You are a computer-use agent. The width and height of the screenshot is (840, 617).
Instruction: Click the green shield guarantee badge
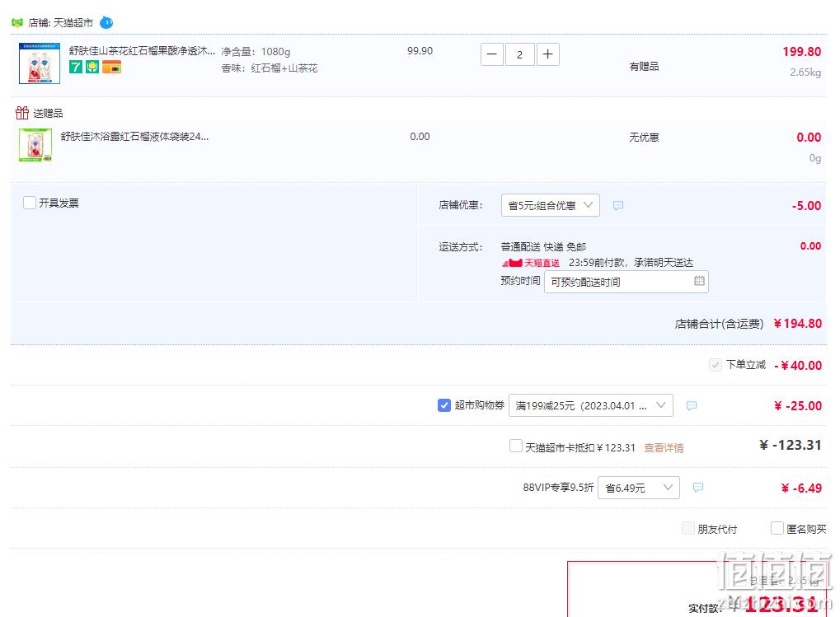[92, 67]
